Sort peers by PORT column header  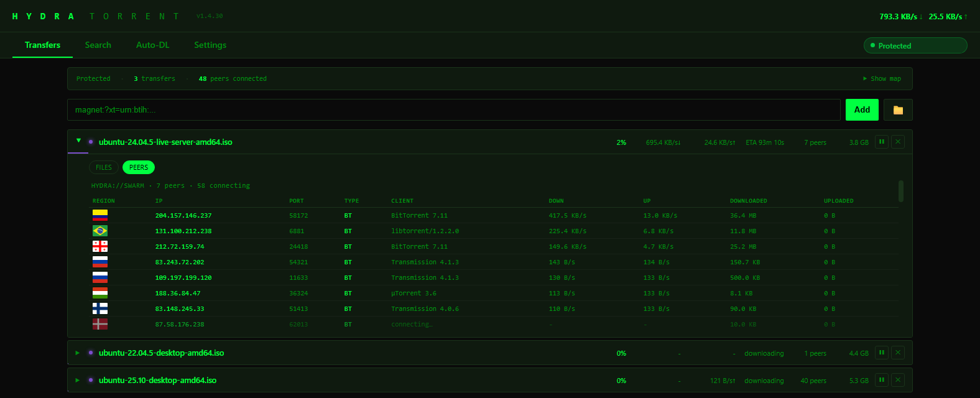297,201
